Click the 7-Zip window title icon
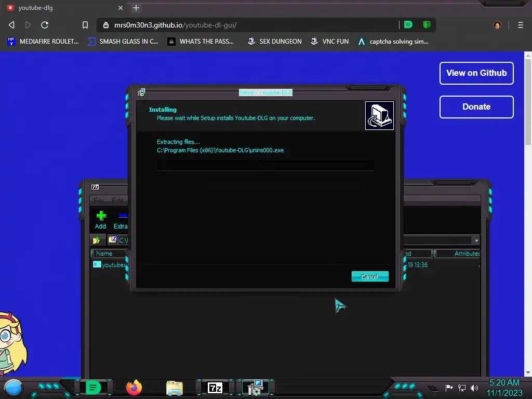The width and height of the screenshot is (532, 399). coord(96,187)
